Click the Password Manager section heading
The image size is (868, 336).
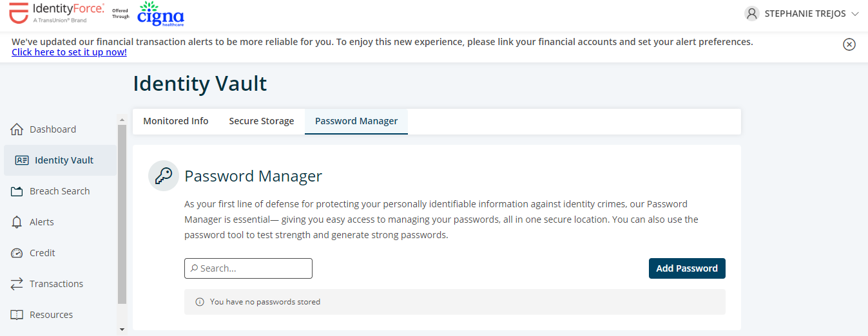pos(253,176)
